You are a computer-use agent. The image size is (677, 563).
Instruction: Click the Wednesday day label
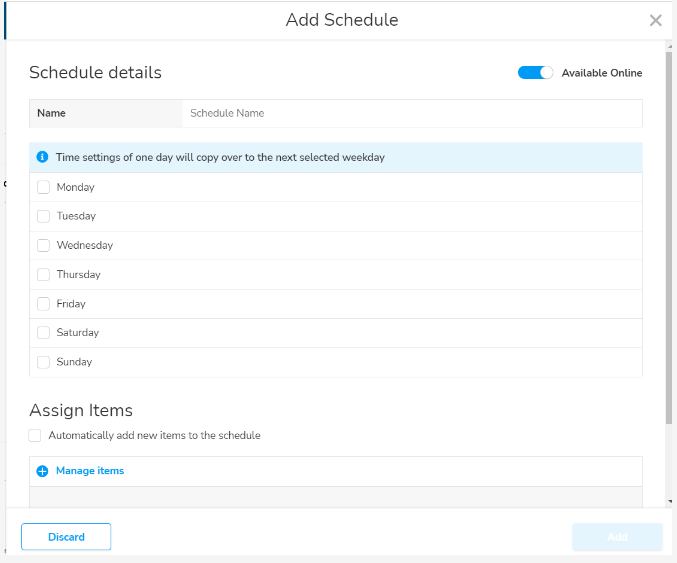tap(85, 245)
